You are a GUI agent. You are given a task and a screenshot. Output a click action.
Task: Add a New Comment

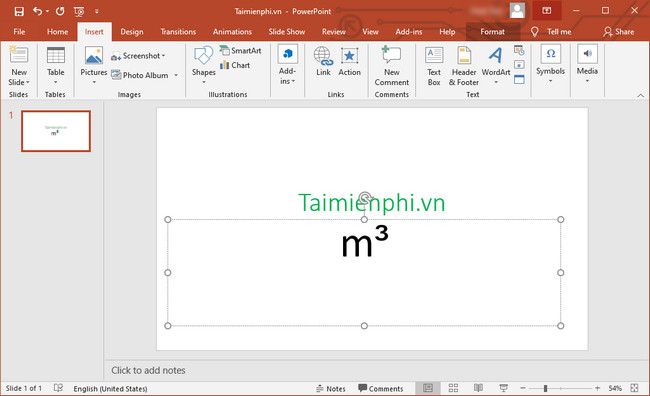391,66
